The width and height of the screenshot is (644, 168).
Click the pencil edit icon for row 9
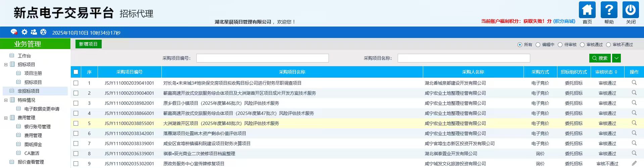[x=634, y=163]
